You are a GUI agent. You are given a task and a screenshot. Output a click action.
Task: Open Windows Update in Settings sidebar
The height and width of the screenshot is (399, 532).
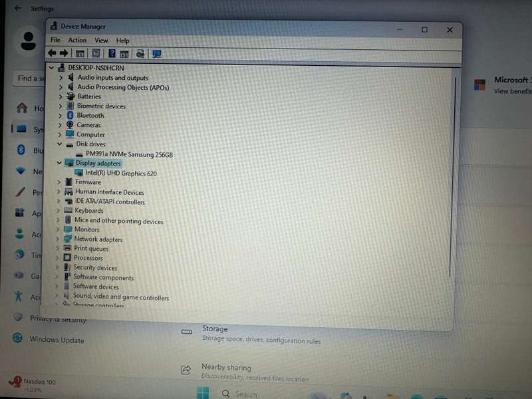pos(48,339)
